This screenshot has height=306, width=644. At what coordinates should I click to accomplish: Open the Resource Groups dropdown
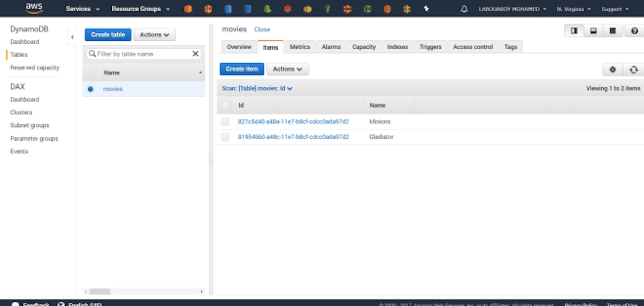click(141, 9)
